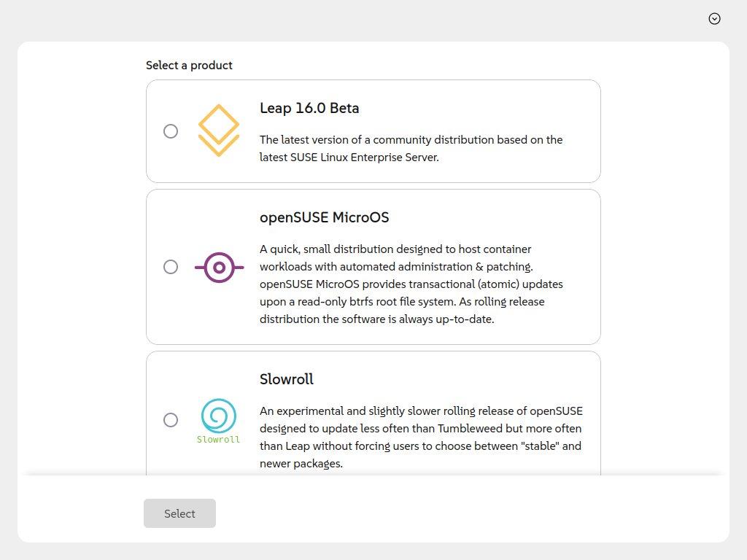Select the Leap 16.0 Beta radio button
This screenshot has width=747, height=560.
171,131
